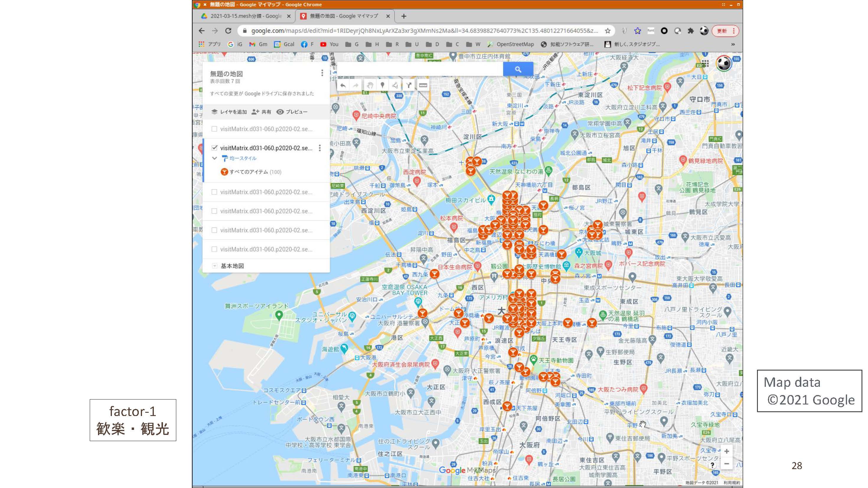Click the 無題の地図 map title
This screenshot has width=868, height=488.
[x=226, y=74]
